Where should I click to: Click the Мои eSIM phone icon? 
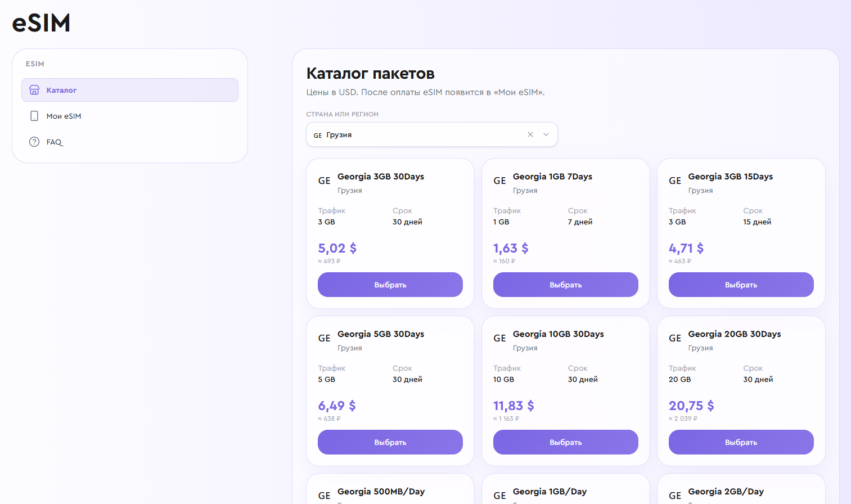coord(34,116)
